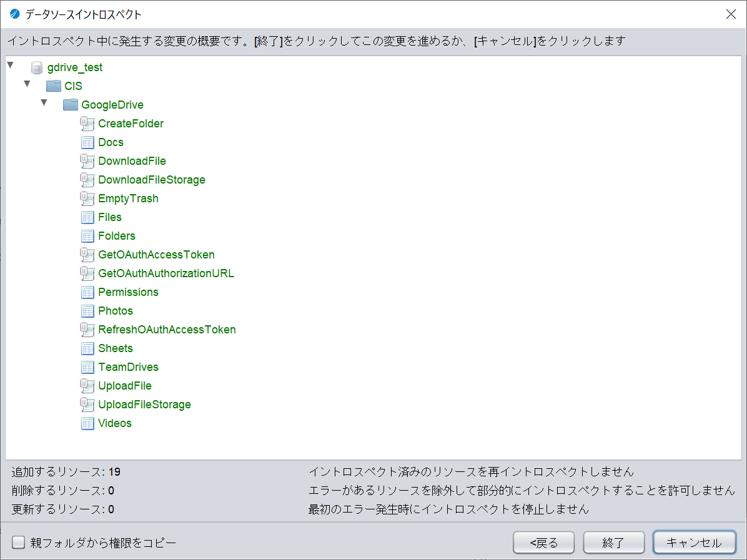The width and height of the screenshot is (747, 560).
Task: Click the 終了 finish button
Action: click(x=613, y=543)
